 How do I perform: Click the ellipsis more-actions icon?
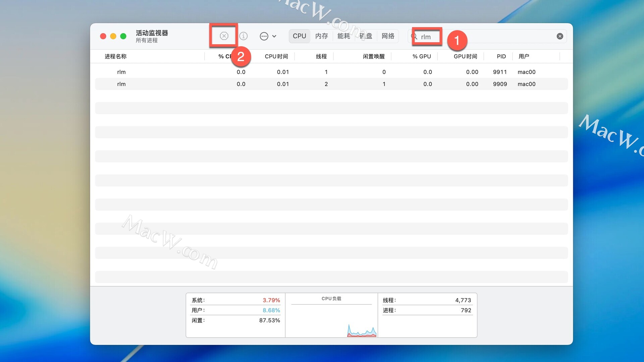[264, 36]
